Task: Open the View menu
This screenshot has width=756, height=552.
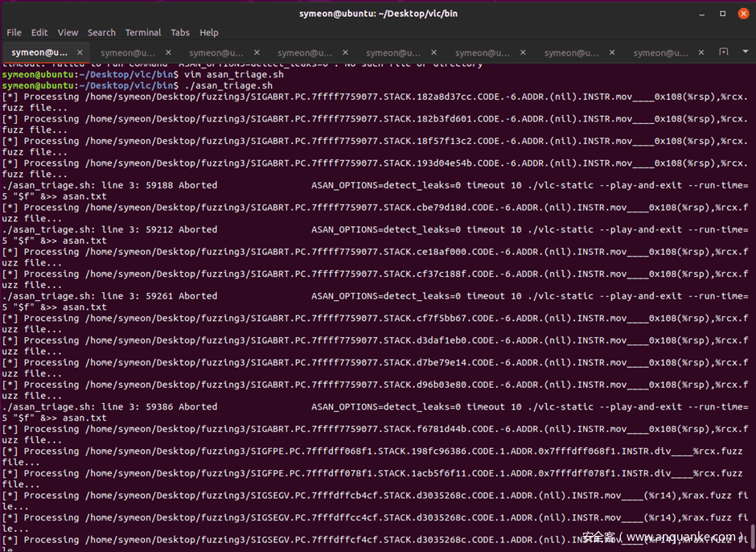Action: click(68, 33)
